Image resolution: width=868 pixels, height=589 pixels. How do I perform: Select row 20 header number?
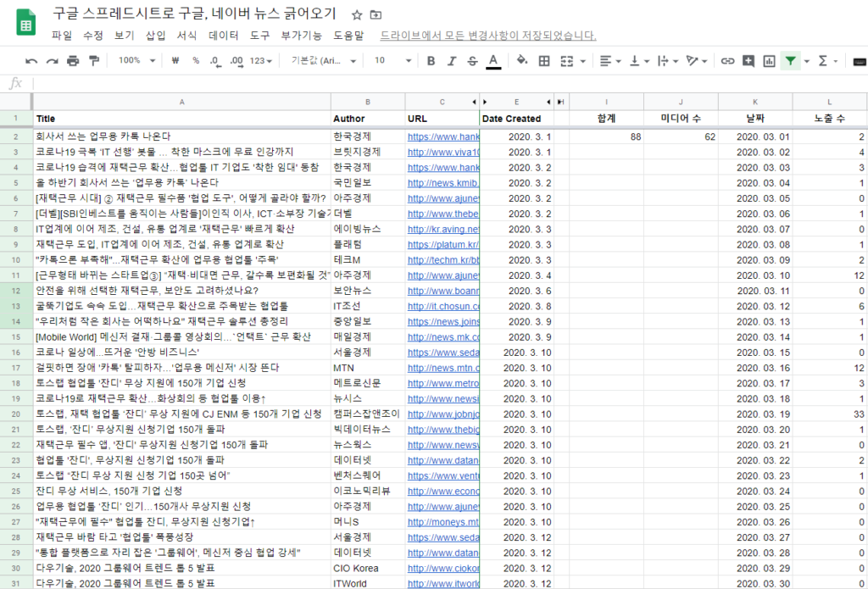(16, 414)
